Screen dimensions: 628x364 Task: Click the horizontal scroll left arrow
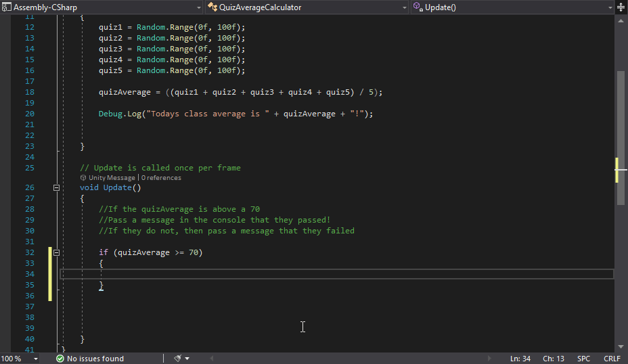pyautogui.click(x=212, y=359)
